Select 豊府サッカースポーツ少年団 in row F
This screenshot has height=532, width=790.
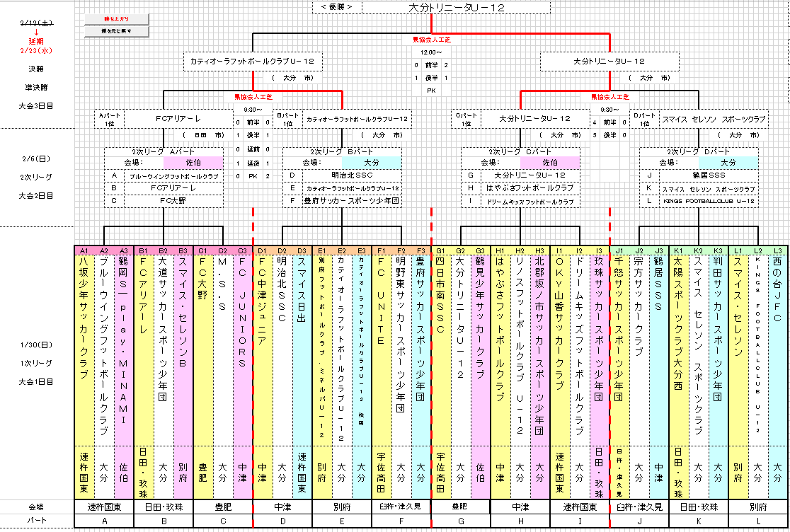[353, 201]
